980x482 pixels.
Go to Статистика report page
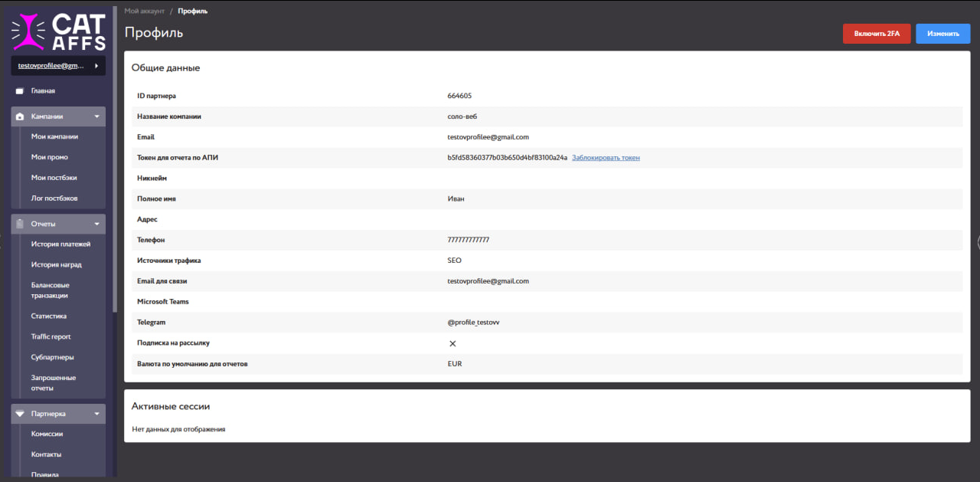[x=48, y=316]
